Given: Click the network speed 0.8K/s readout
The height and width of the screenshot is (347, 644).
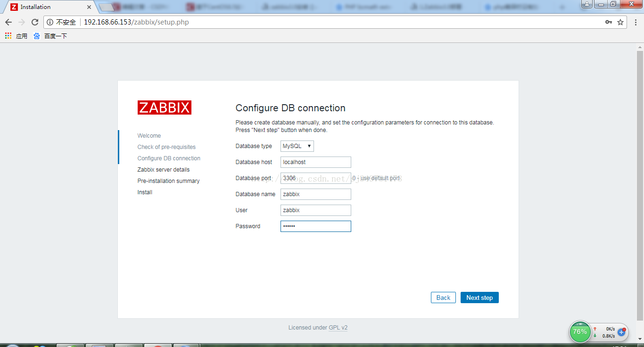Looking at the screenshot, I should (x=608, y=336).
